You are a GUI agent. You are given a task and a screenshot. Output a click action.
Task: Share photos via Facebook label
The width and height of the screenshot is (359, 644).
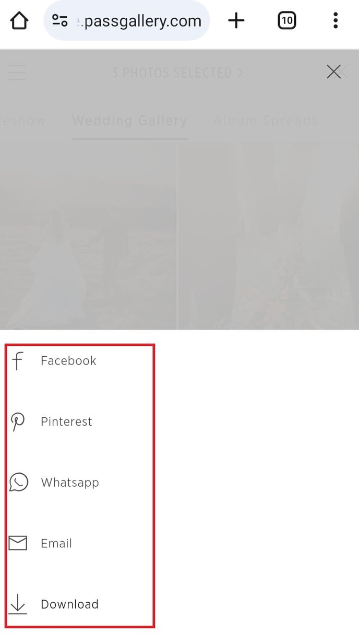coord(68,360)
